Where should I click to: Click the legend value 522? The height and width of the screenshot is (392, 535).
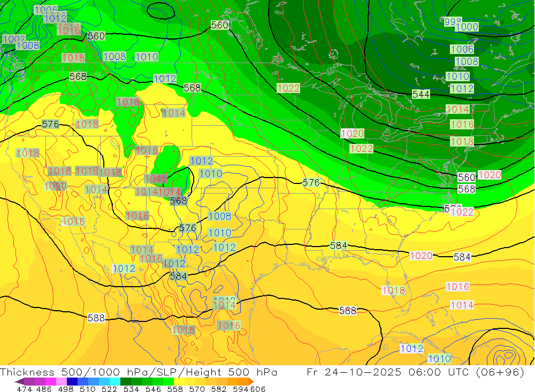coord(109,389)
